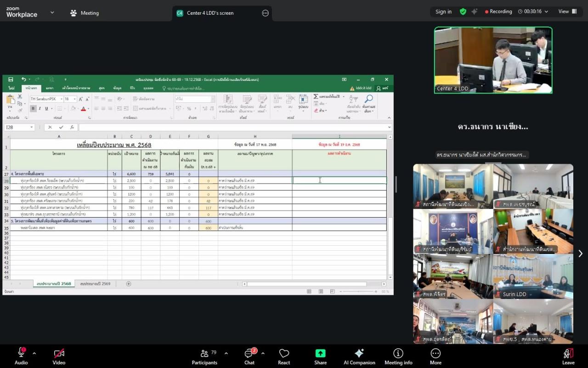The width and height of the screenshot is (588, 368).
Task: Start video with the Video icon
Action: 59,356
